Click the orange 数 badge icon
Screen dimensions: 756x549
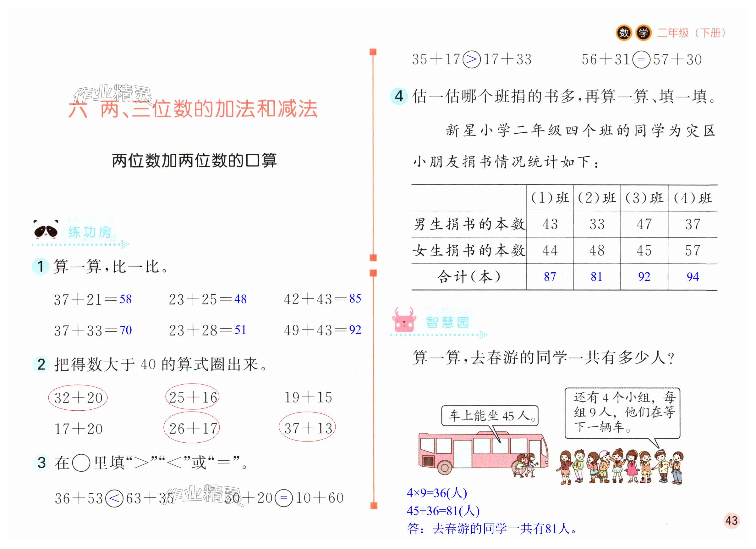coord(624,33)
